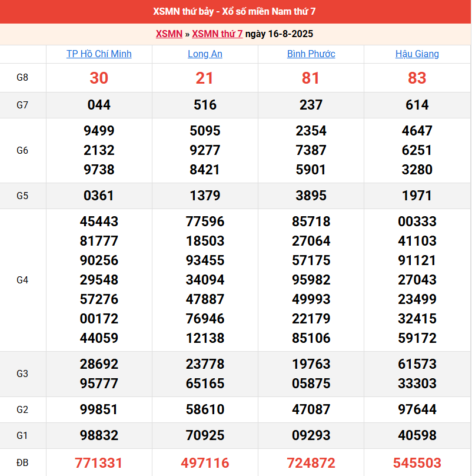Click G4 number 34094
Viewport: 472px width, 476px height.
pyautogui.click(x=205, y=280)
